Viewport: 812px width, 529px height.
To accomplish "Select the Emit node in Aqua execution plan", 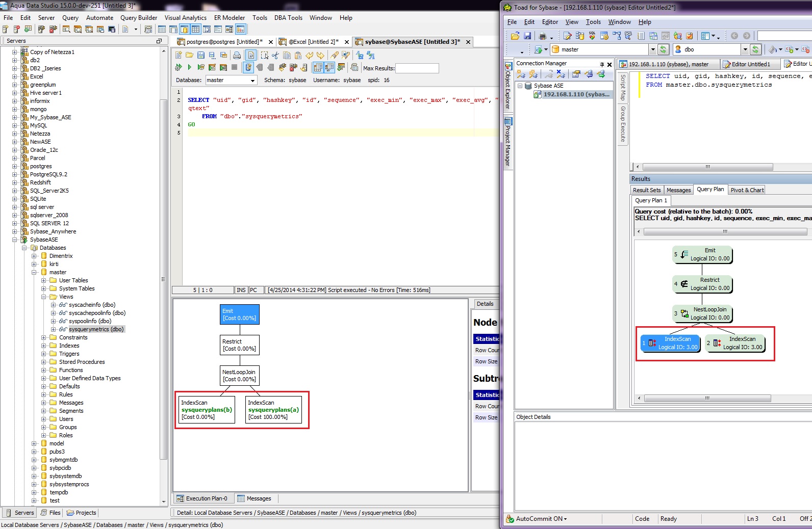I will [240, 314].
